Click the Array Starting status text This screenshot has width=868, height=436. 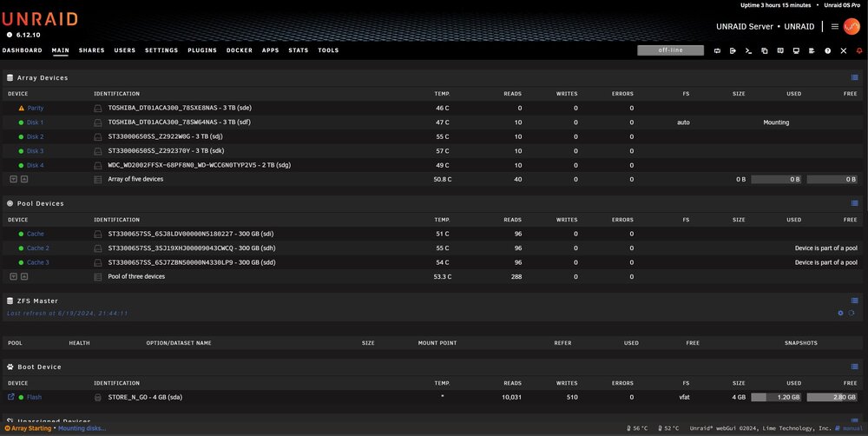(31, 428)
